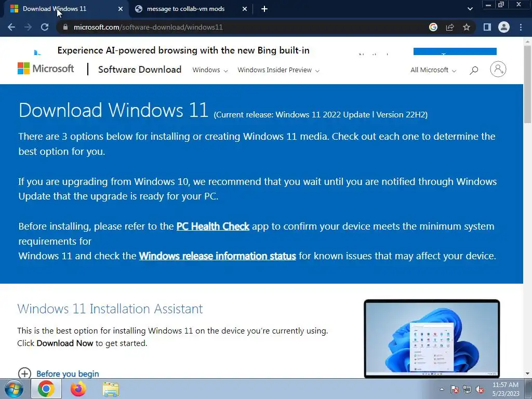
Task: Open the Software Download link
Action: 140,70
